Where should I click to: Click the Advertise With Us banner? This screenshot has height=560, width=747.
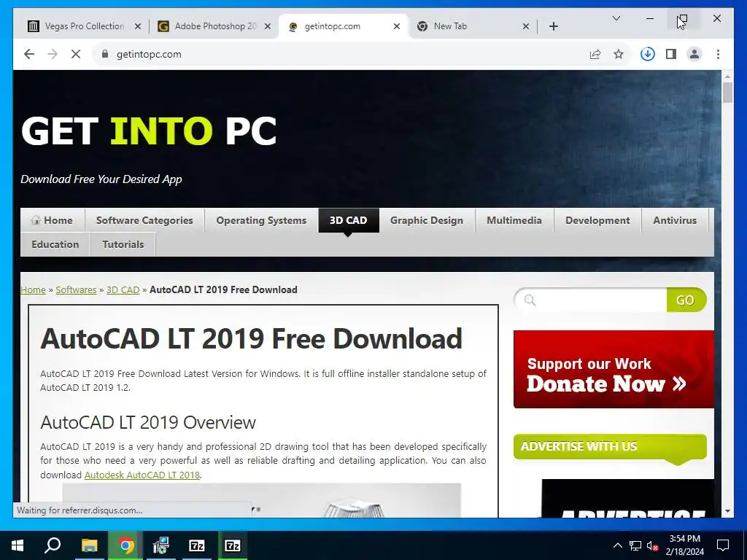[610, 448]
